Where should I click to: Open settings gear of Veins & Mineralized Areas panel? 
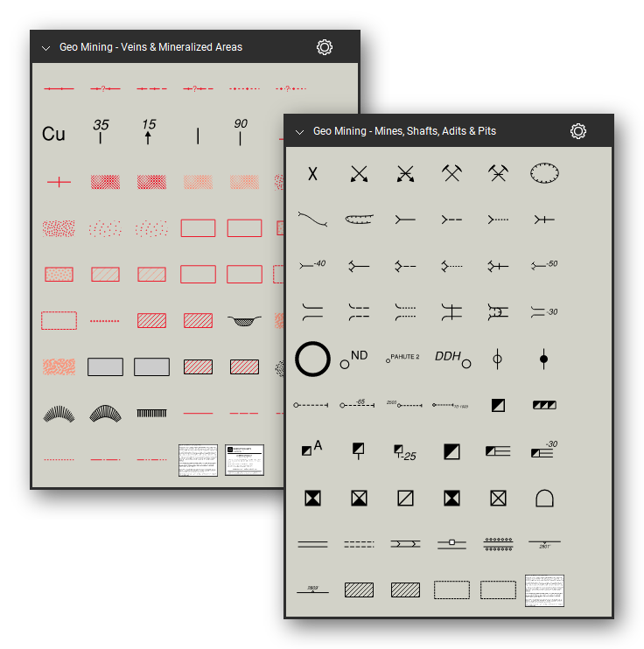point(325,47)
